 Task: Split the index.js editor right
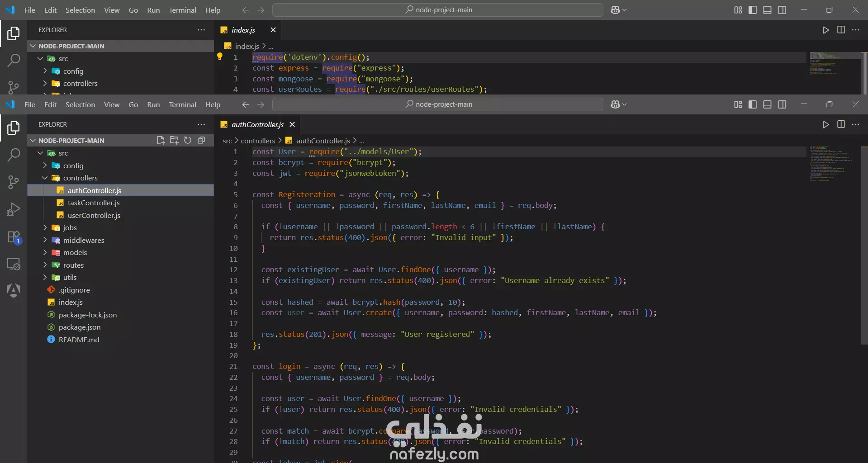pyautogui.click(x=841, y=30)
